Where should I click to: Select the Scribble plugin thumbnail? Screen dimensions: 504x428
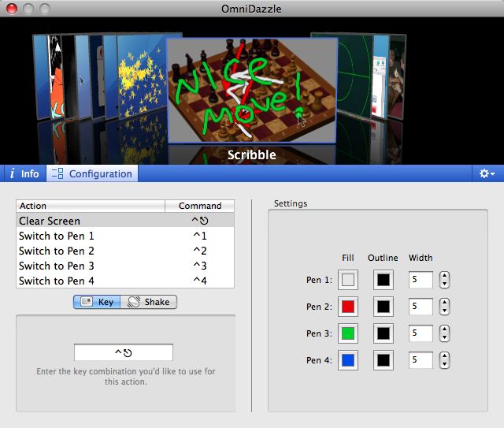coord(251,90)
